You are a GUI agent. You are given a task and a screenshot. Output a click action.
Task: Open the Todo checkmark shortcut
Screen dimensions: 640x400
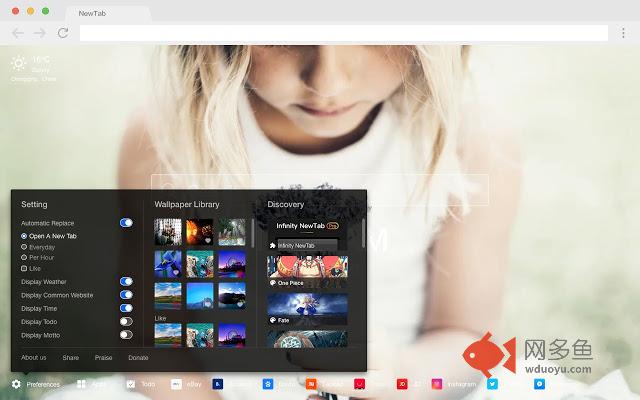(131, 384)
